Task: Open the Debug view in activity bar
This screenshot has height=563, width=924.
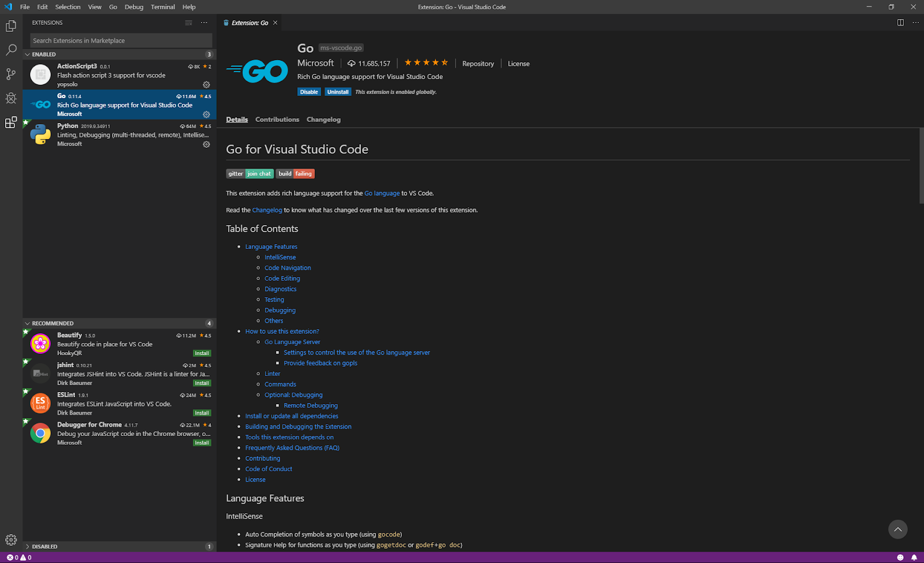Action: click(11, 98)
